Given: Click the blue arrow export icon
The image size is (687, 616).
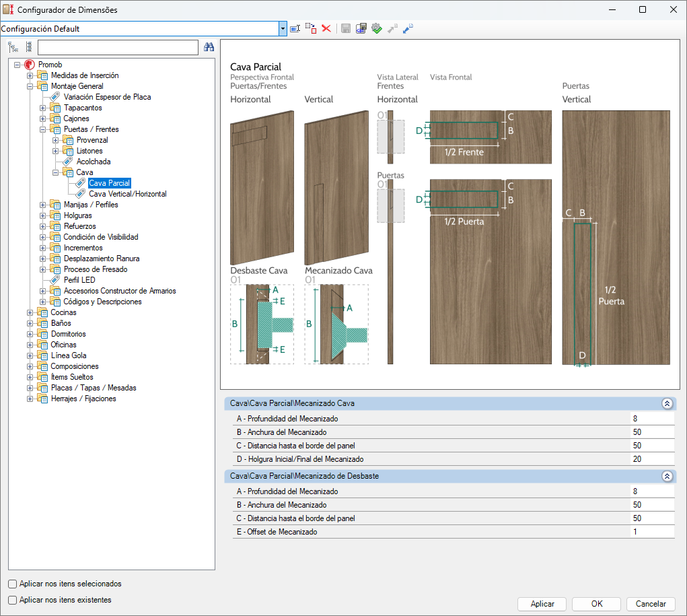Looking at the screenshot, I should (408, 29).
